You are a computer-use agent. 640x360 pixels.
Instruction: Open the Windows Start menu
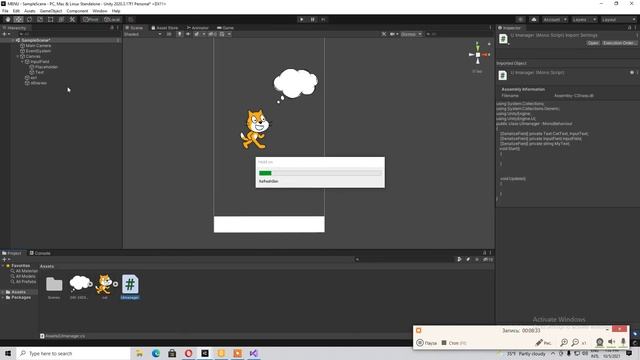[8, 353]
